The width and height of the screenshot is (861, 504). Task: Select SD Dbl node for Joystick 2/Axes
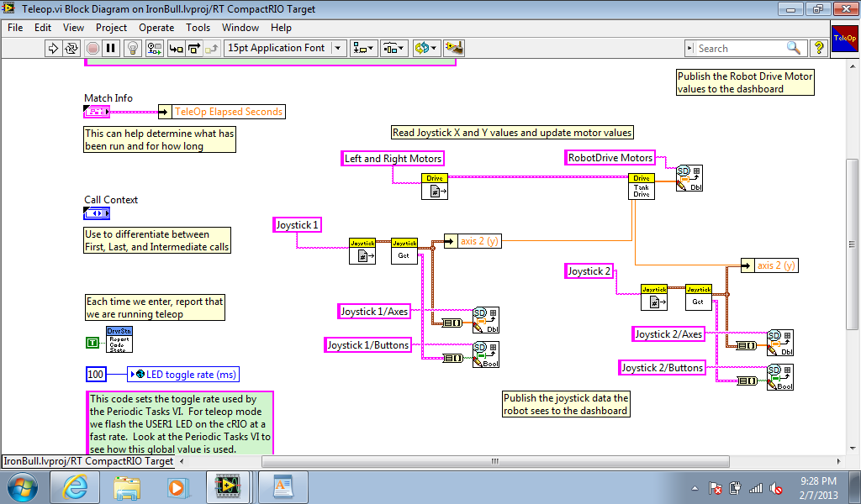(780, 343)
